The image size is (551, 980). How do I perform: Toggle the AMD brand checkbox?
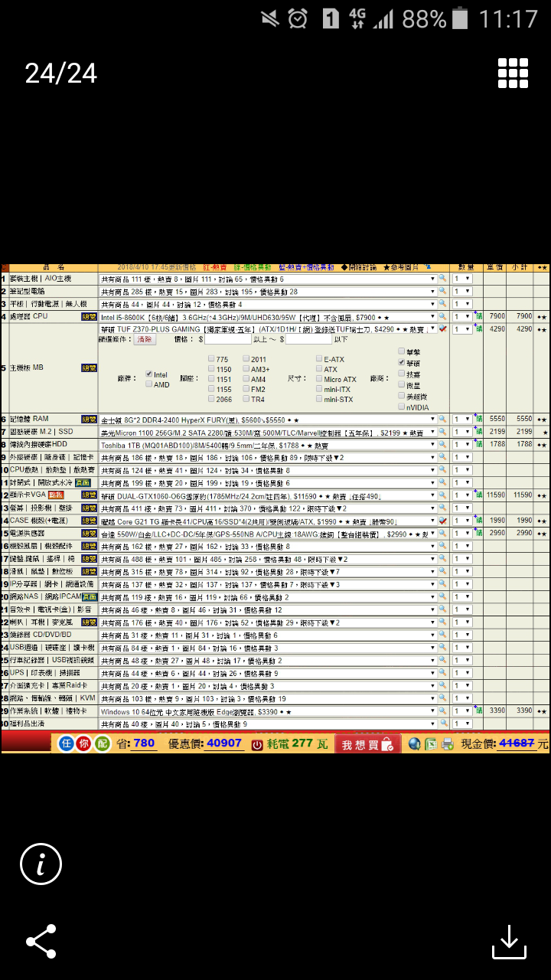(x=149, y=384)
